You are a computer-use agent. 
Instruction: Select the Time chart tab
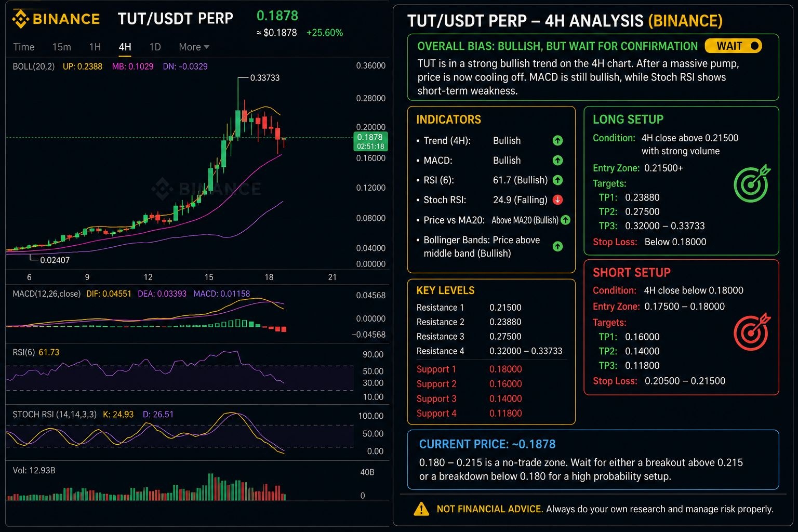coord(24,47)
